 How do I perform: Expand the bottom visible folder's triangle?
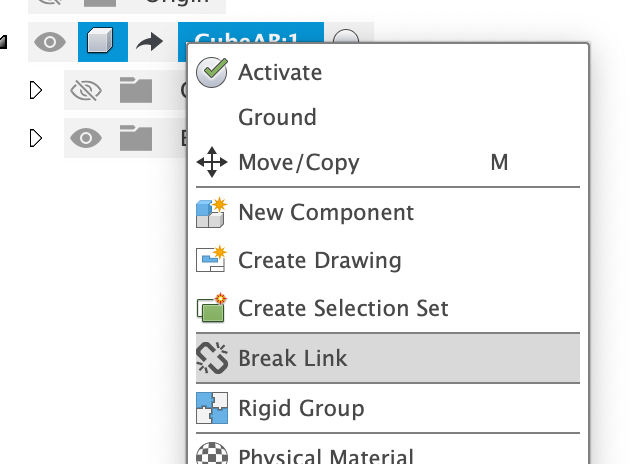(37, 138)
